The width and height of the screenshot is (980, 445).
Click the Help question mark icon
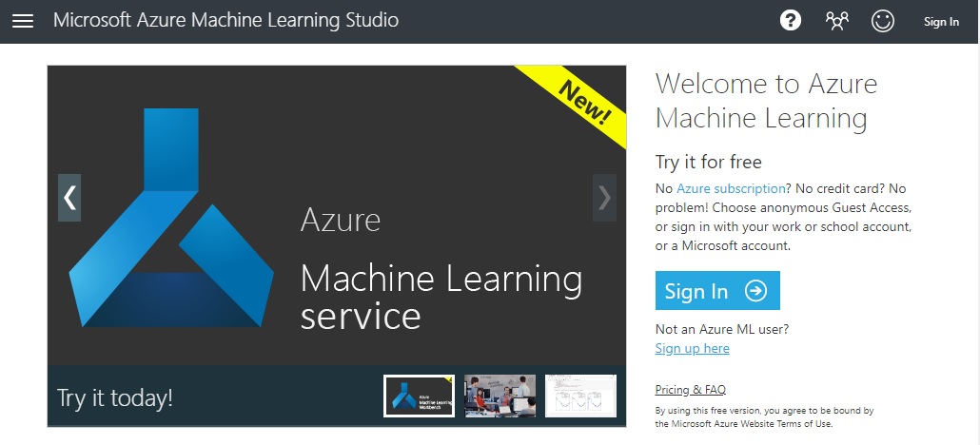click(x=791, y=21)
